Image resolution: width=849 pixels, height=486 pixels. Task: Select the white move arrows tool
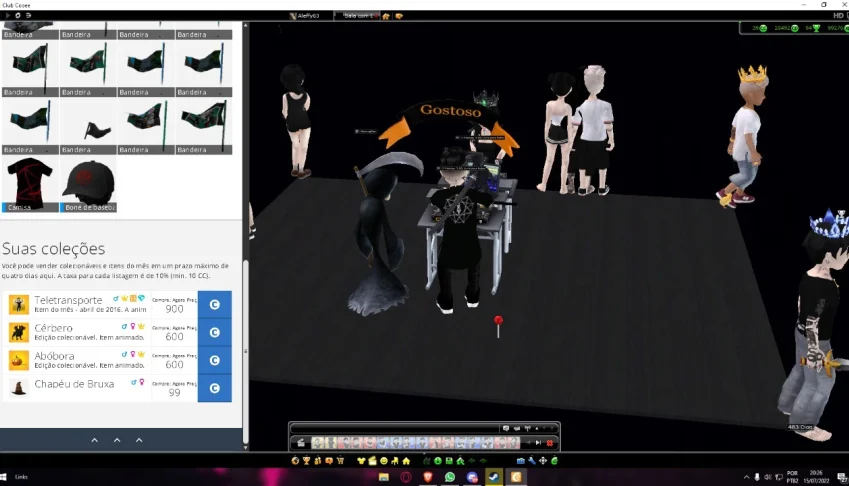[543, 461]
